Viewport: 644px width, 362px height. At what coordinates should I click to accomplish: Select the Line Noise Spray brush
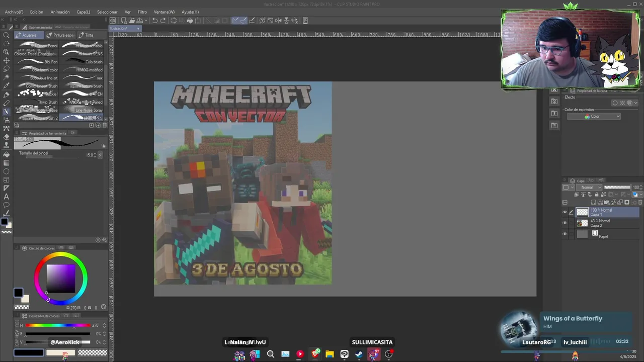point(82,110)
